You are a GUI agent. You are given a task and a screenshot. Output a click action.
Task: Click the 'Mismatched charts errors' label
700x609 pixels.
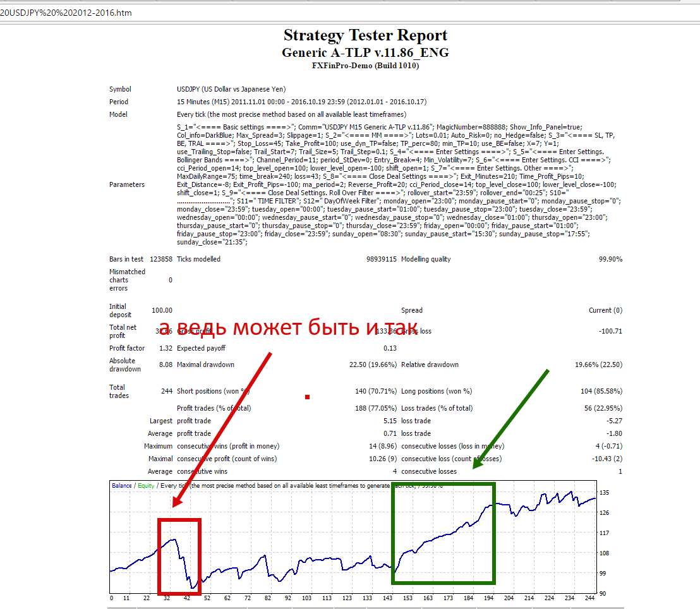127,280
